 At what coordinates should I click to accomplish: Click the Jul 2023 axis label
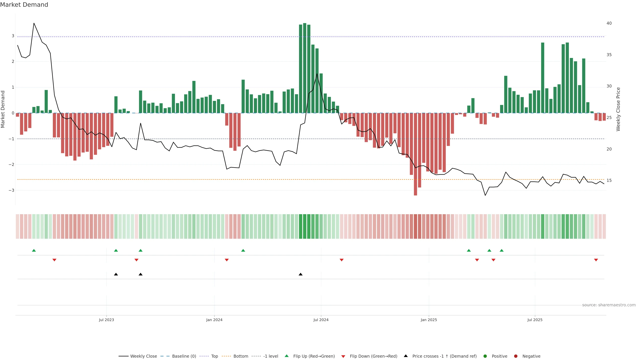(x=106, y=320)
